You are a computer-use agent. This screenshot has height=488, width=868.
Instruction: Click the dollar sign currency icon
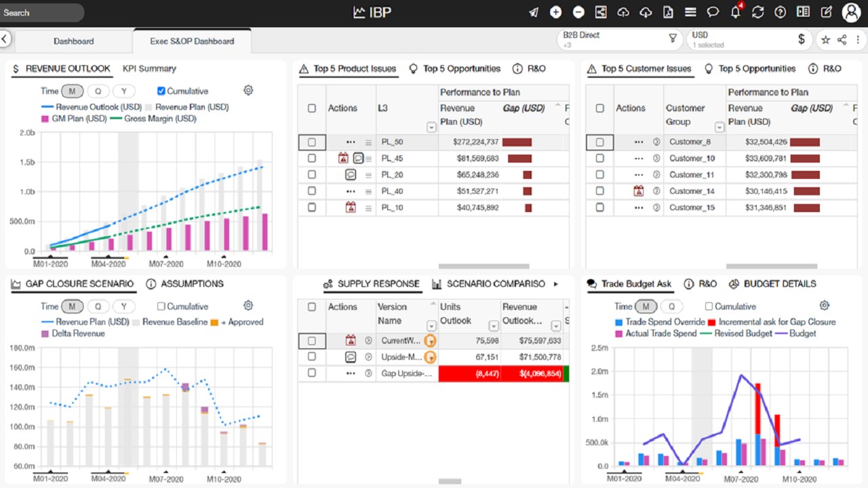point(802,39)
